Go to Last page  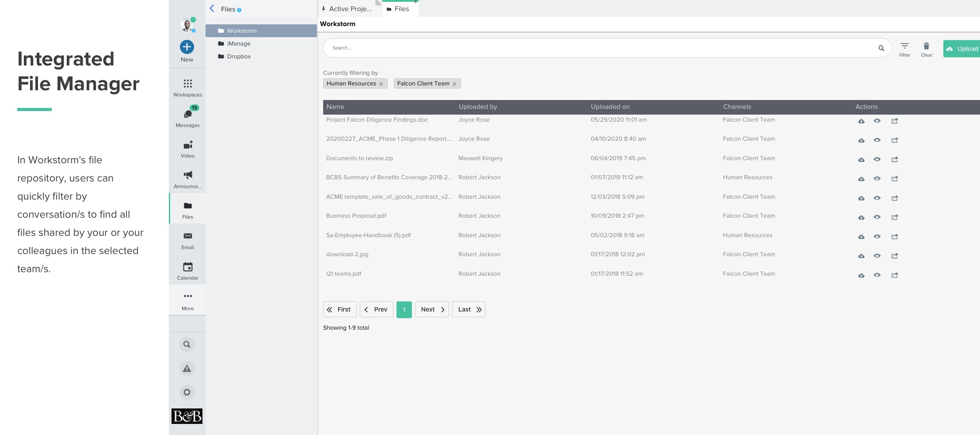(469, 309)
